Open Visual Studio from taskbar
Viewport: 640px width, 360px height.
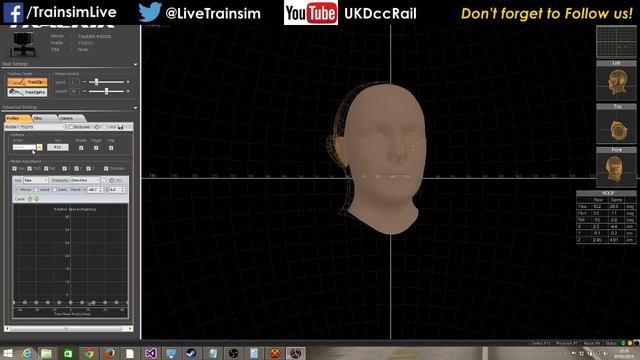point(150,353)
